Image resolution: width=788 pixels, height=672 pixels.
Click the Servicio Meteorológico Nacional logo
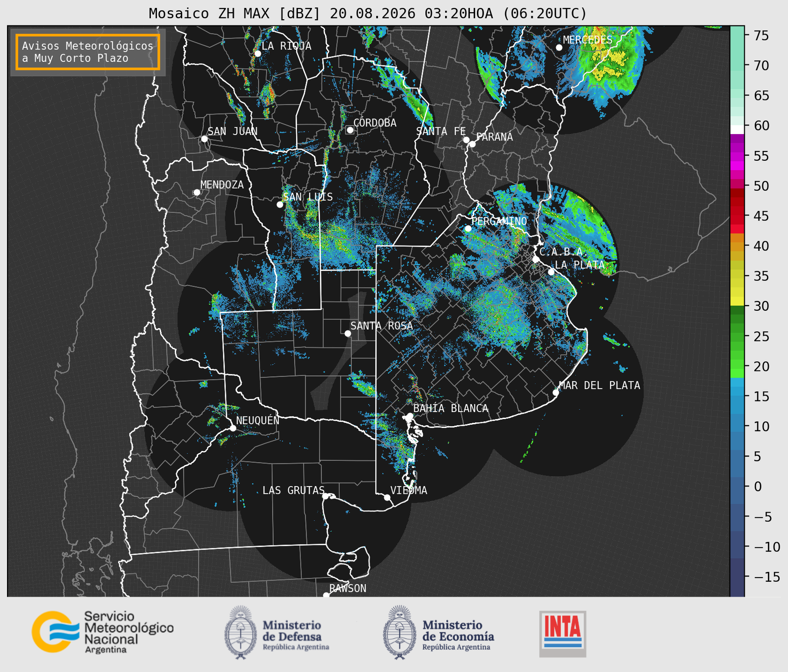tap(103, 632)
